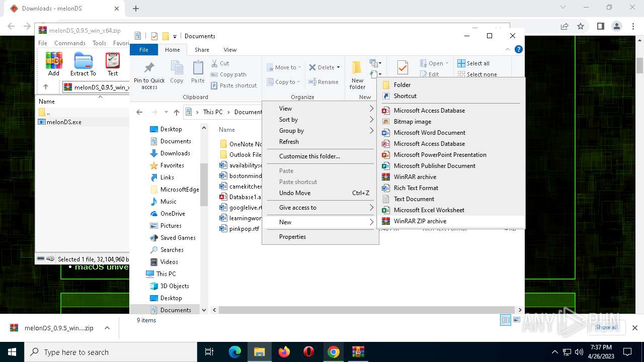Bookmark this page with star icon
Screen dimensions: 644x362
(x=581, y=26)
